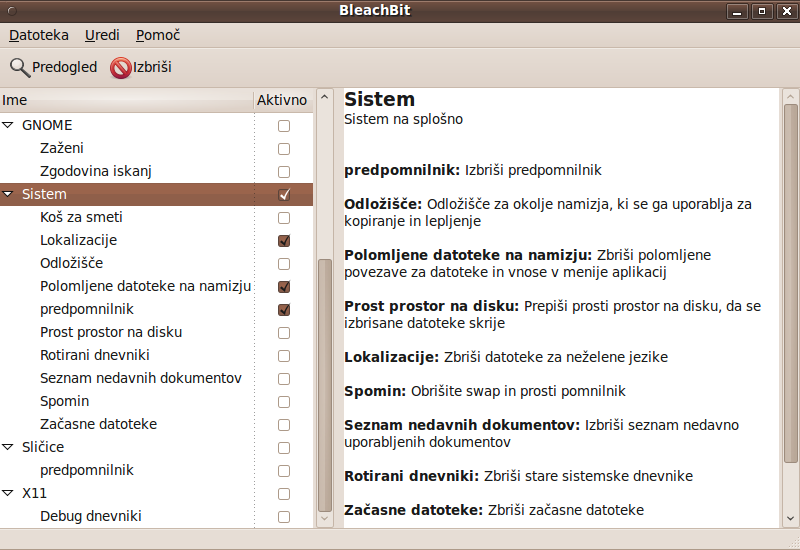Maximize the BleachBit window
The width and height of the screenshot is (800, 550).
(x=762, y=11)
